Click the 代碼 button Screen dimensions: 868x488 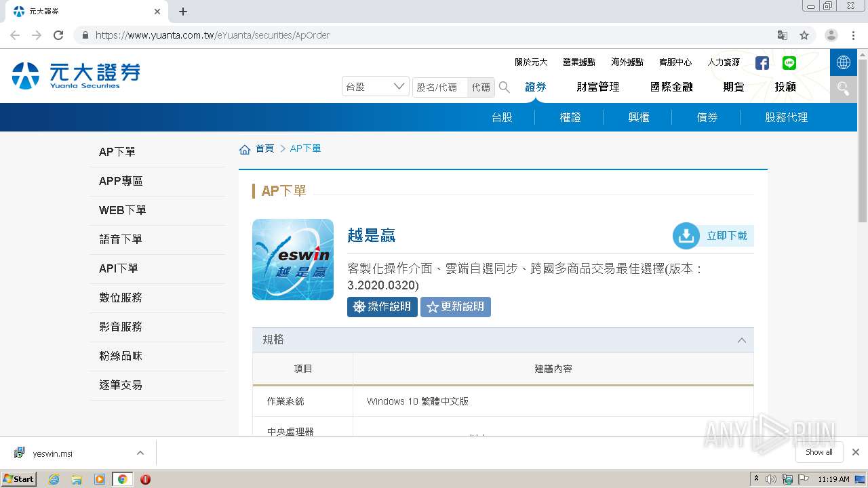(481, 87)
